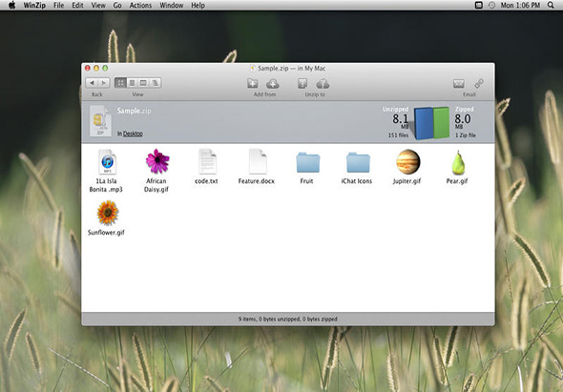Select the Jupiter.gif planet thumbnail
Viewport: 563px width, 392px height.
(407, 161)
